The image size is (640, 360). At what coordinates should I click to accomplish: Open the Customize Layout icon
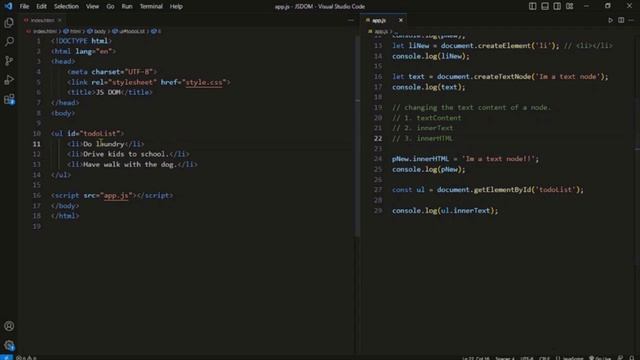pos(569,6)
